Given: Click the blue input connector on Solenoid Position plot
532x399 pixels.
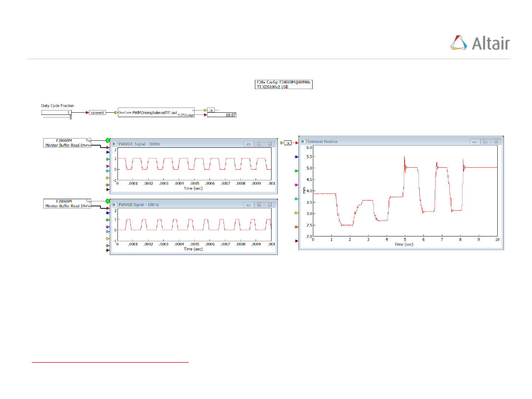Looking at the screenshot, I should coord(296,157).
